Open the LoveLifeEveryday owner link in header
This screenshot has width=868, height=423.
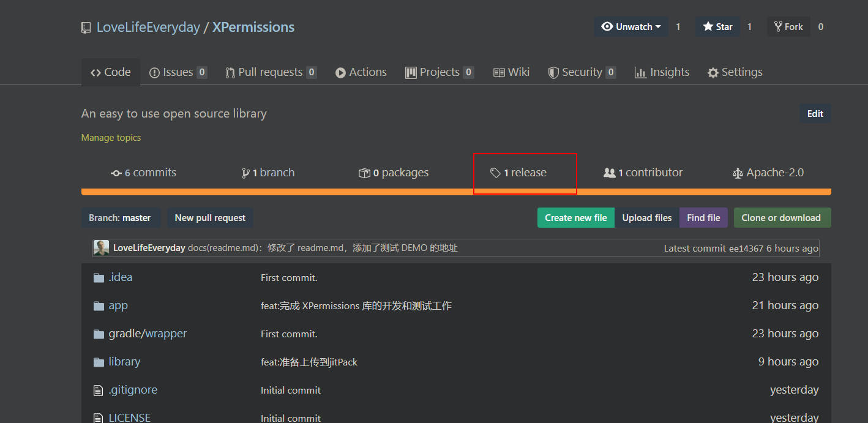coord(148,28)
